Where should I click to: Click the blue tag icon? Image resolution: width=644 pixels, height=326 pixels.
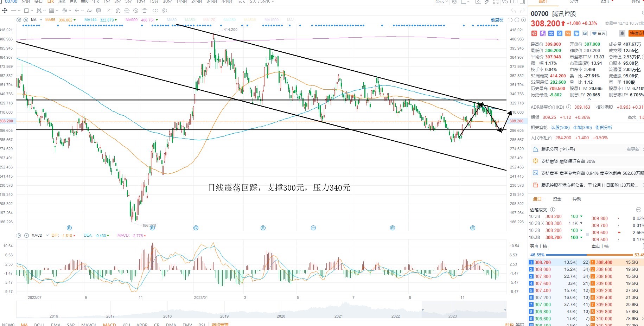(x=576, y=33)
